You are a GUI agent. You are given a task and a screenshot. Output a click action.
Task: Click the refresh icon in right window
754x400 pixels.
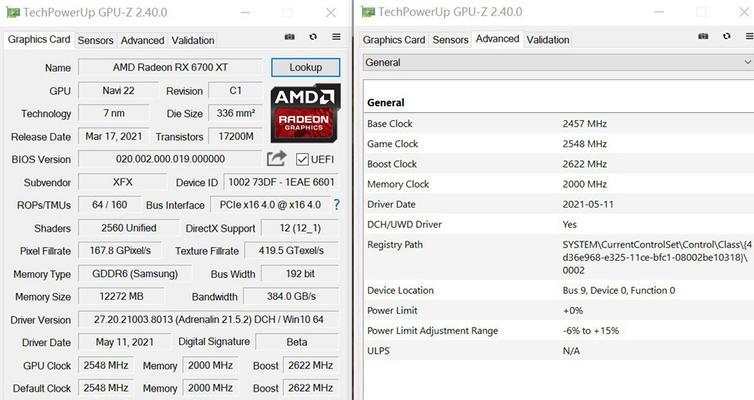pyautogui.click(x=727, y=36)
